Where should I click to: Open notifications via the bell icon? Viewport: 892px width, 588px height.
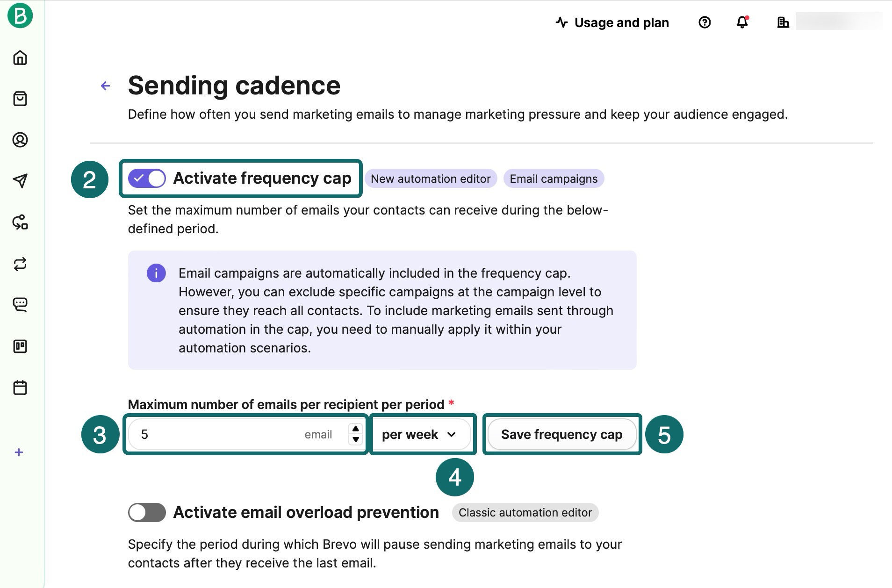pos(742,22)
